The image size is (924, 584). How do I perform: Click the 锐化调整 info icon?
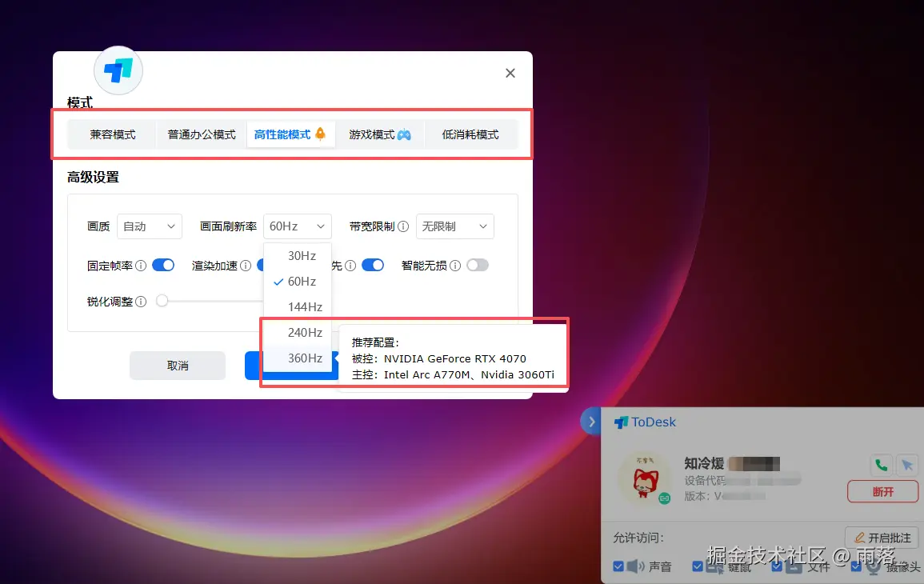[x=141, y=302]
